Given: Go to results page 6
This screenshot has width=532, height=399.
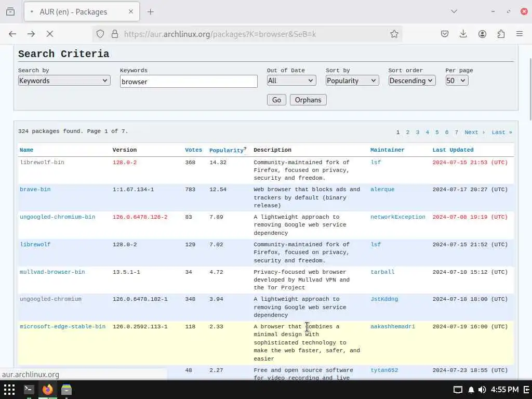Looking at the screenshot, I should click(x=447, y=132).
